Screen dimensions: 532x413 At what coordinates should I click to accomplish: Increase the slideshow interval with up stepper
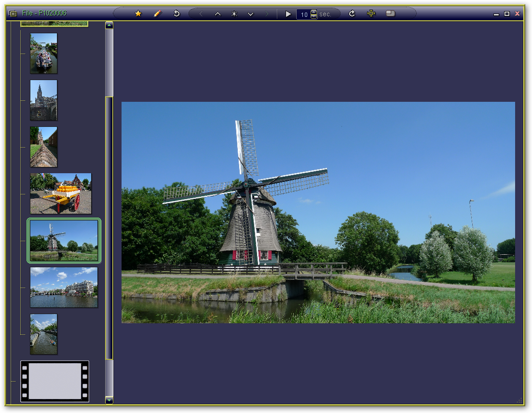click(314, 12)
